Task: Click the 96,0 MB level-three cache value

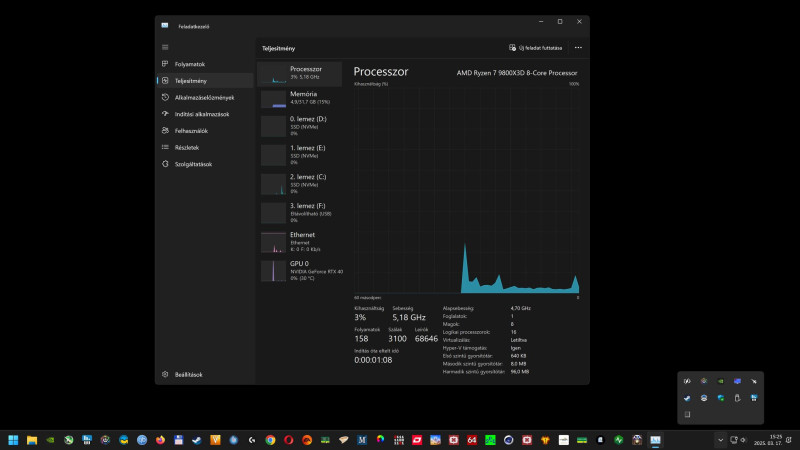Action: pyautogui.click(x=519, y=372)
